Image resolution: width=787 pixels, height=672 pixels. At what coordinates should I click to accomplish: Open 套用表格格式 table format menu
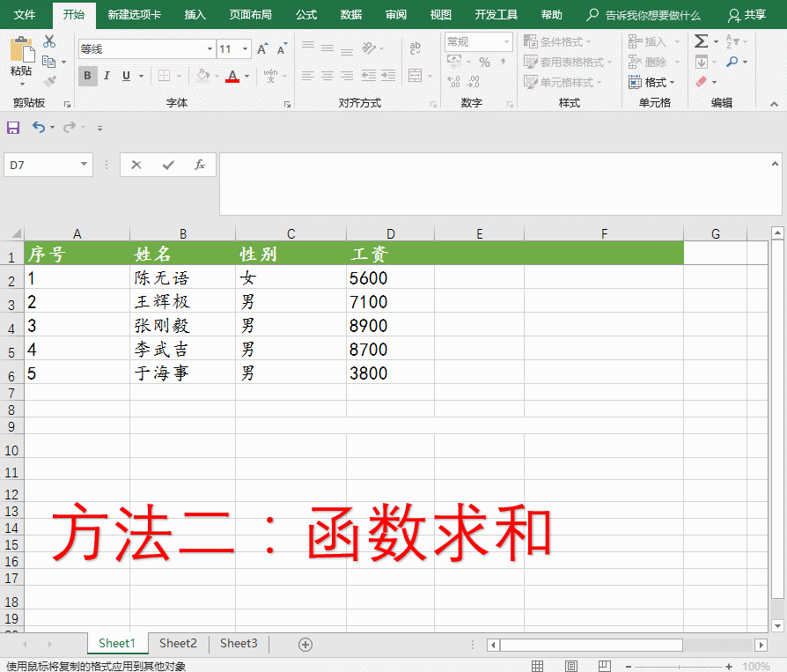[568, 63]
